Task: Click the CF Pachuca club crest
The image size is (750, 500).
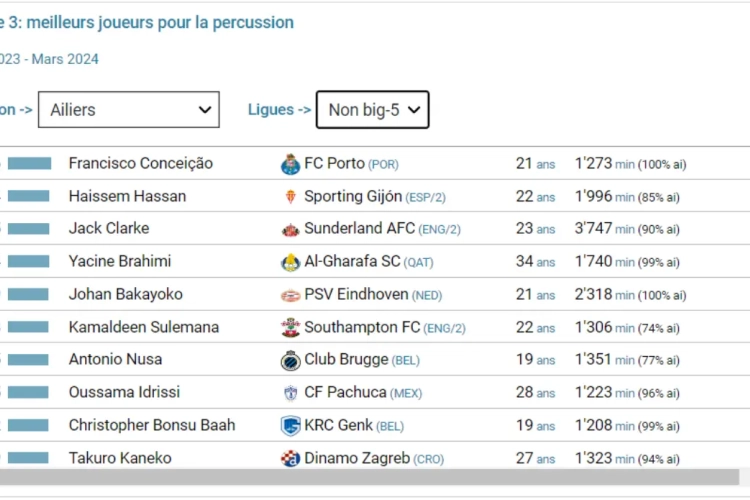Action: click(290, 393)
